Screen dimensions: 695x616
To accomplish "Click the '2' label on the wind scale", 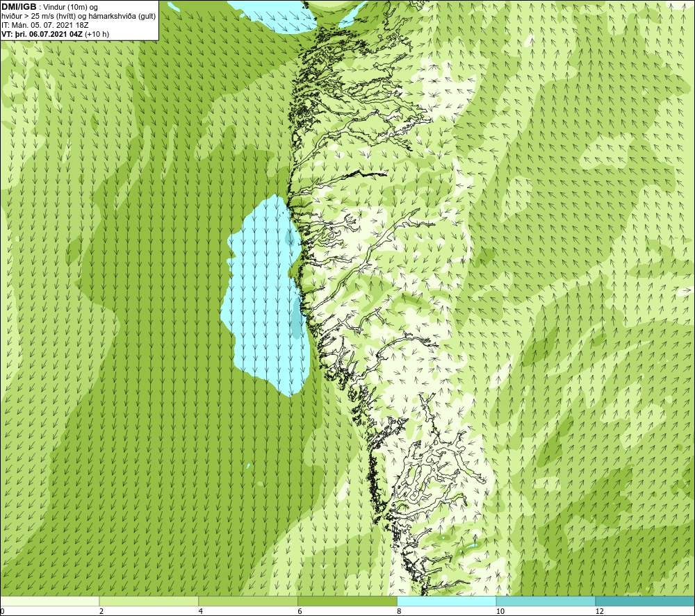I will click(x=101, y=612).
